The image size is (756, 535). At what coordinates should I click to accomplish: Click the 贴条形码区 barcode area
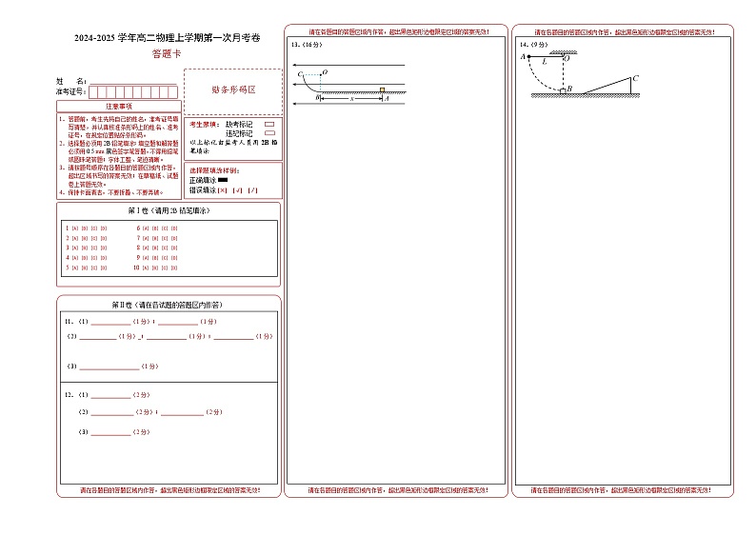(x=233, y=90)
